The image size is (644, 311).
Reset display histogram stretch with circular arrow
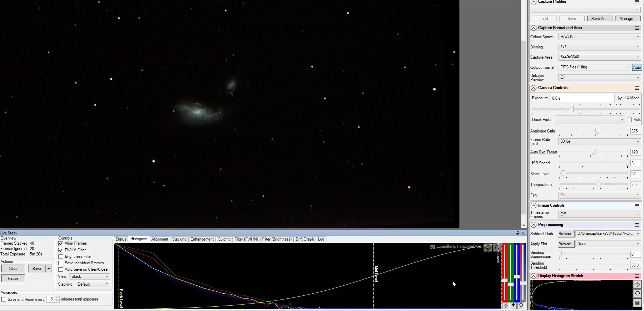(637, 293)
